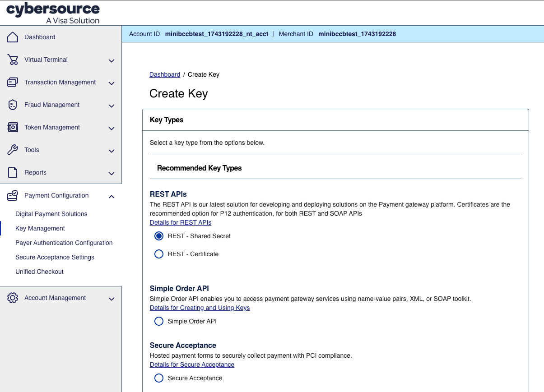
Task: Open Details for Creating and Using Keys
Action: [x=200, y=308]
